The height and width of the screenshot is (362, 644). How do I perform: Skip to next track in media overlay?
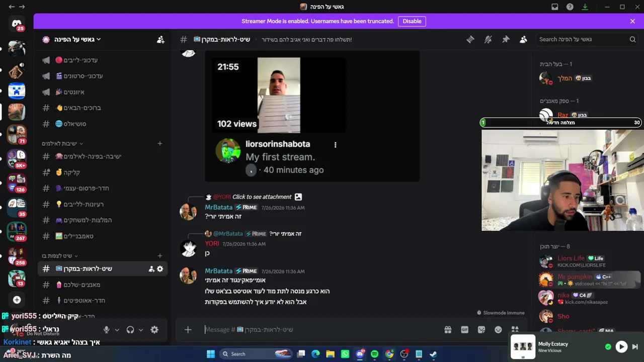635,347
